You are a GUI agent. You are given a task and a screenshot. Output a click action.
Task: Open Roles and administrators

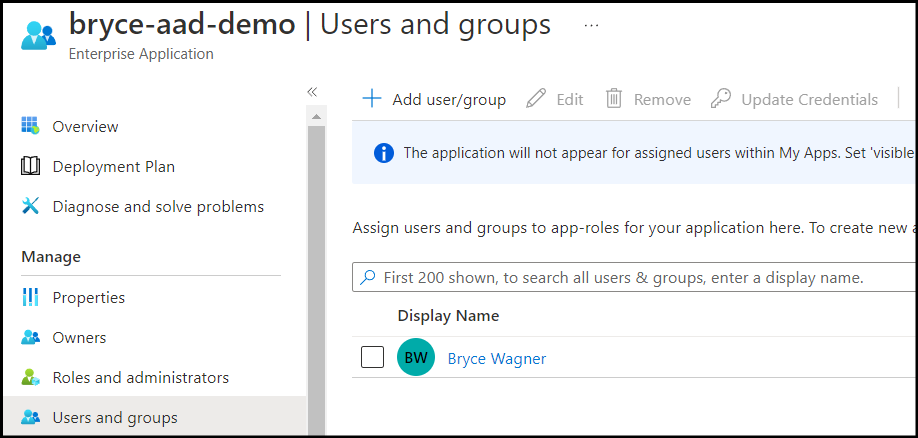(141, 378)
